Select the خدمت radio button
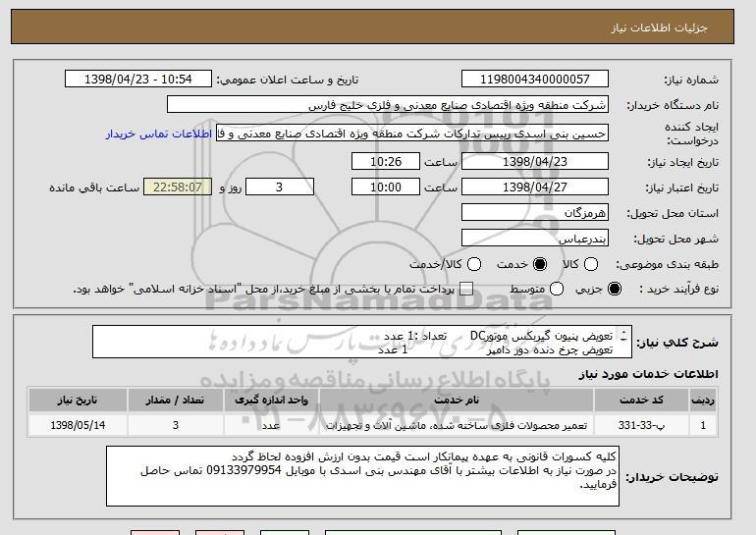 tap(540, 264)
